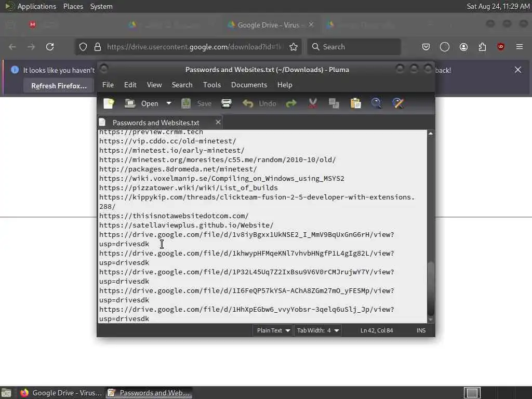This screenshot has height=399, width=532.
Task: Open the Applications menu
Action: 31,6
